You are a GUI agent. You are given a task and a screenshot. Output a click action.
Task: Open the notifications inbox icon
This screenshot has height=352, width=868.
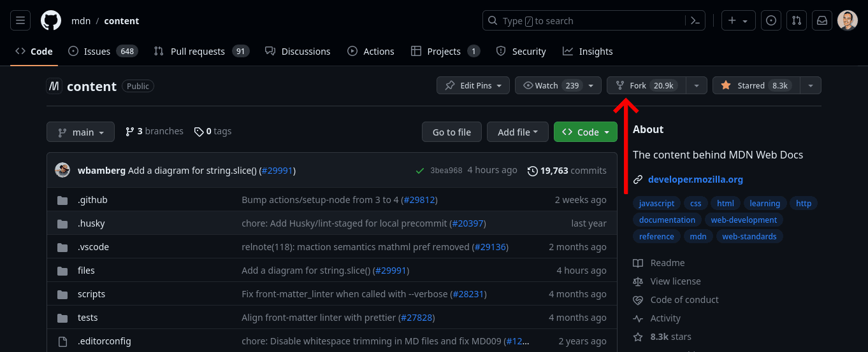(822, 20)
